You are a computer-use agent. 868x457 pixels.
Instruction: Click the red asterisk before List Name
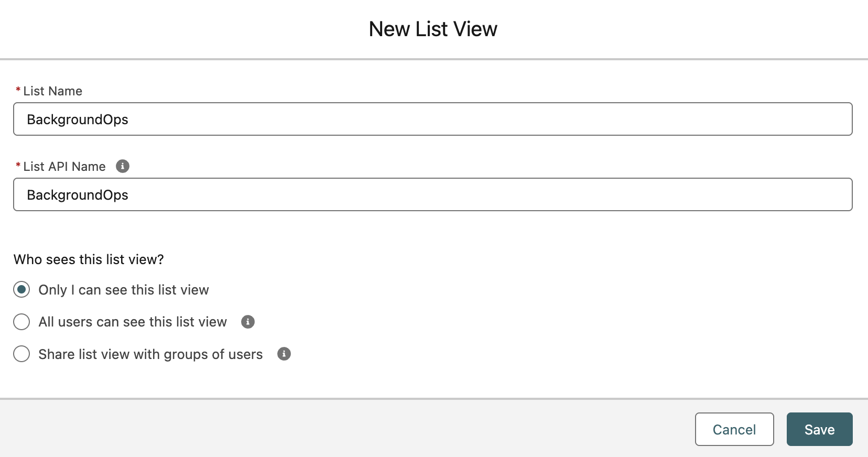coord(18,90)
